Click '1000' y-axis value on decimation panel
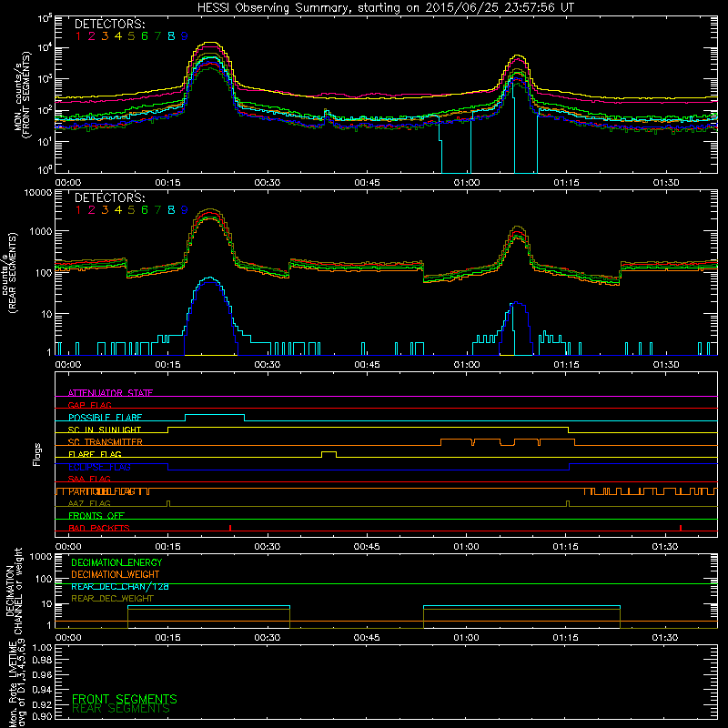 pyautogui.click(x=41, y=557)
